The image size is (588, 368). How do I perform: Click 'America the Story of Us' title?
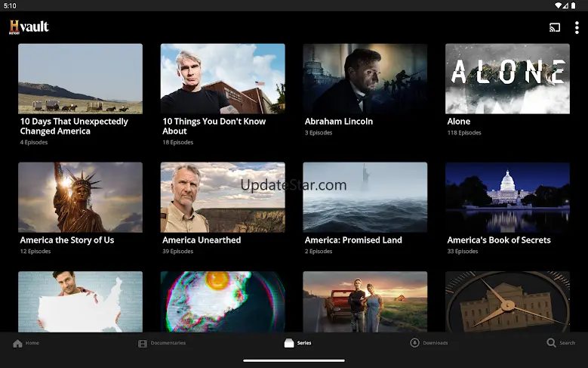coord(67,240)
